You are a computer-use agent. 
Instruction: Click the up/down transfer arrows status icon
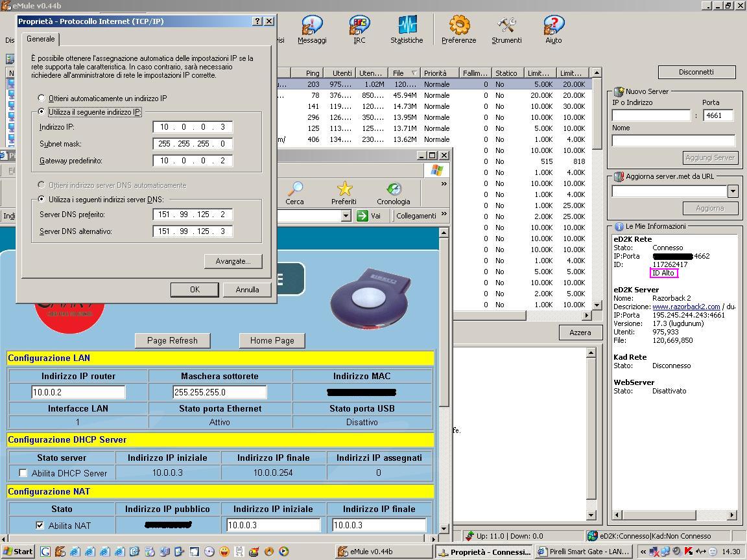(x=469, y=536)
